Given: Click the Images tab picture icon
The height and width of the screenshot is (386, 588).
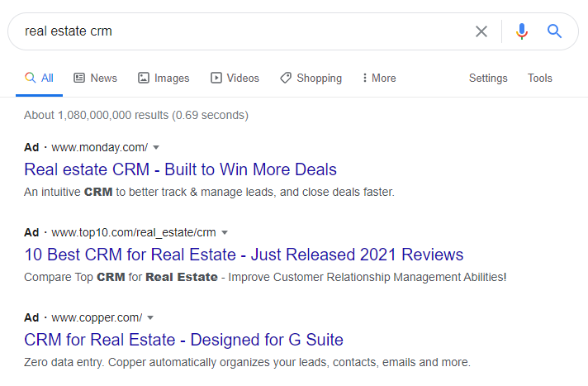Looking at the screenshot, I should click(x=144, y=78).
